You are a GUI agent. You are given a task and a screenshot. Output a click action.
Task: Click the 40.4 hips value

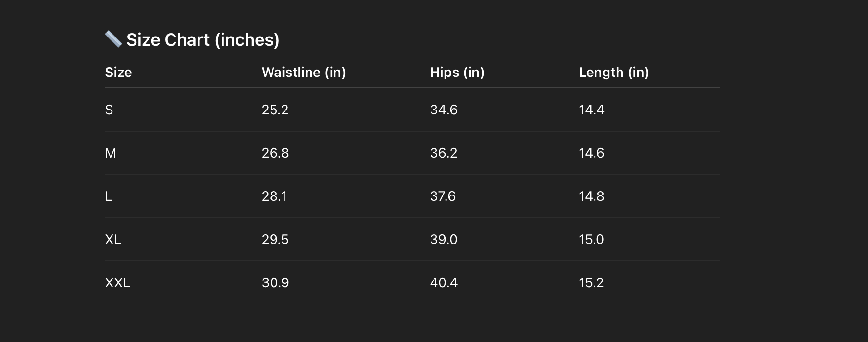coord(444,283)
